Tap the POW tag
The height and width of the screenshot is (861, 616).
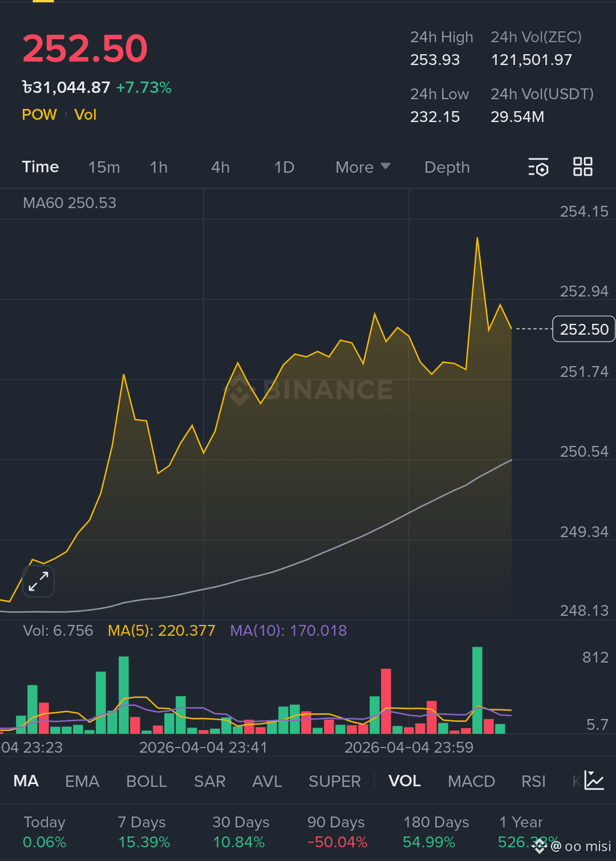[39, 115]
